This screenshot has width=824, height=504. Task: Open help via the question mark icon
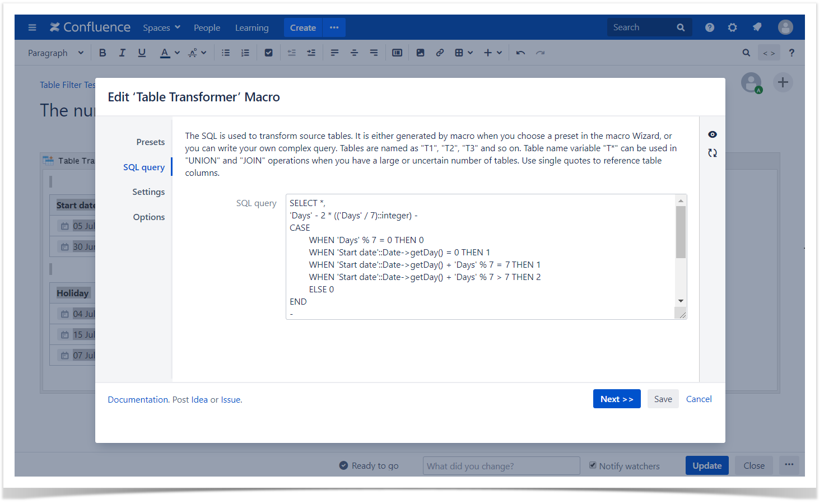point(710,27)
